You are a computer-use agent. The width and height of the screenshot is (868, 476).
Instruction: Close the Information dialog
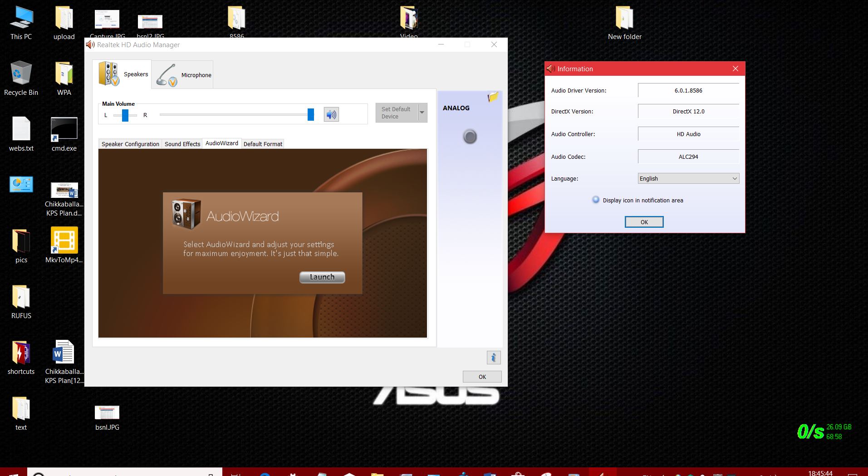tap(735, 69)
